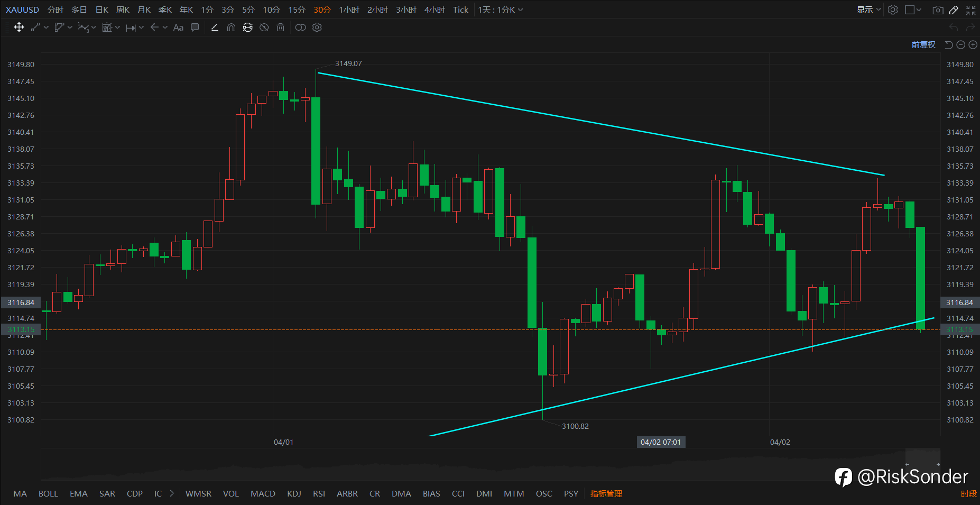The height and width of the screenshot is (505, 980).
Task: Delete drawings with trash icon
Action: point(281,27)
